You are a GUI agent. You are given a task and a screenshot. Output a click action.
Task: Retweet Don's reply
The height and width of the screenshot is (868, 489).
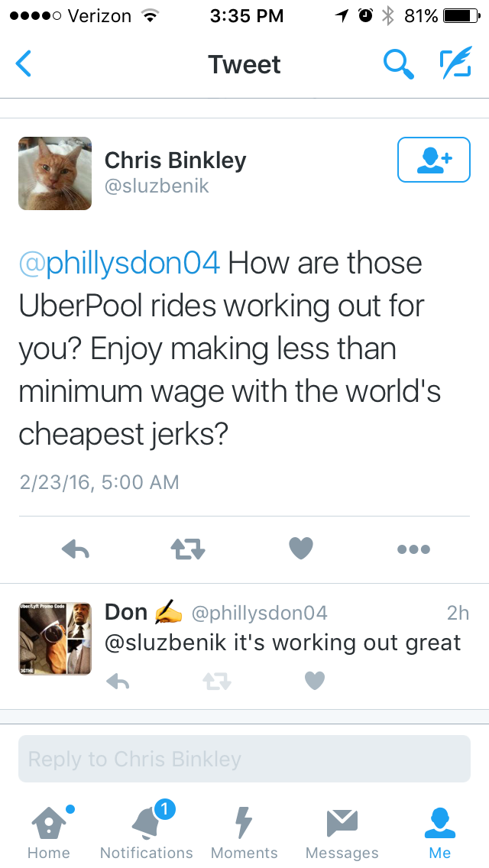point(216,681)
